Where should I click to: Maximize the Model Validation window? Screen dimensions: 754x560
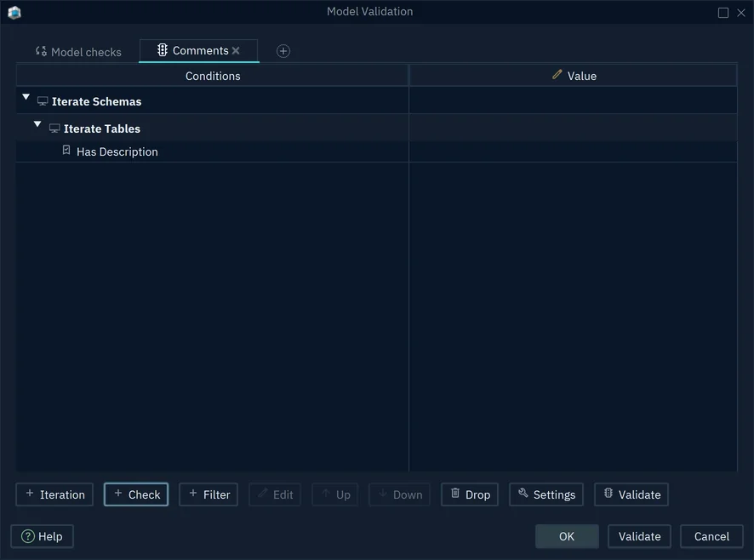tap(723, 13)
